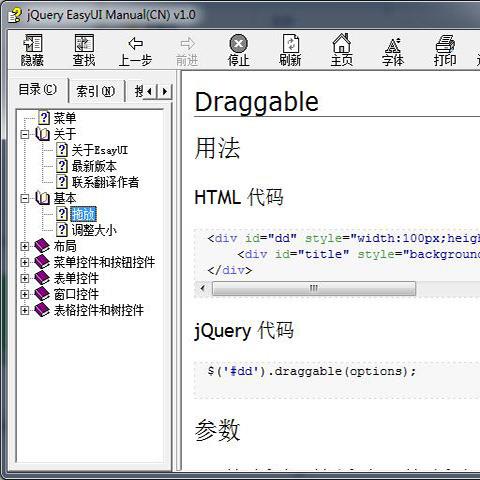
Task: Expand the 菜单控件和按钮控件 tree node
Action: (x=25, y=262)
